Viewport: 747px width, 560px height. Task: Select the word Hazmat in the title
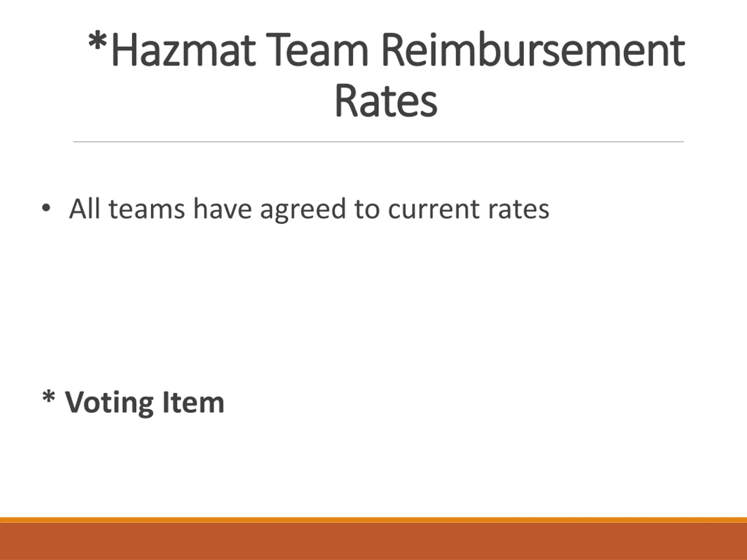pyautogui.click(x=183, y=50)
